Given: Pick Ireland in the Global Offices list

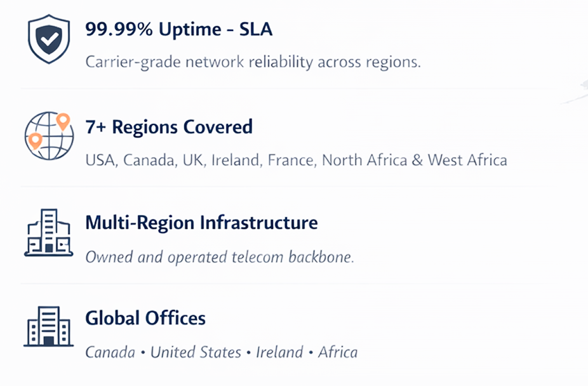Looking at the screenshot, I should [280, 352].
